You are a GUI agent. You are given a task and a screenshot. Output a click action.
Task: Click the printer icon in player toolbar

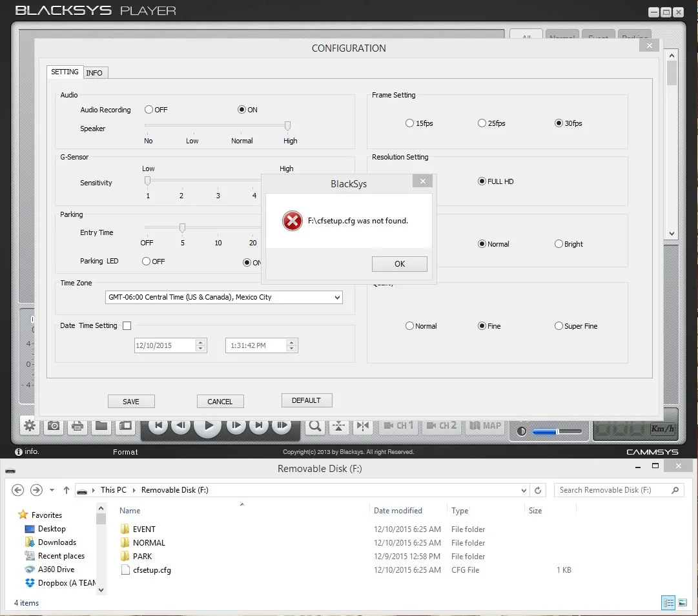click(77, 426)
